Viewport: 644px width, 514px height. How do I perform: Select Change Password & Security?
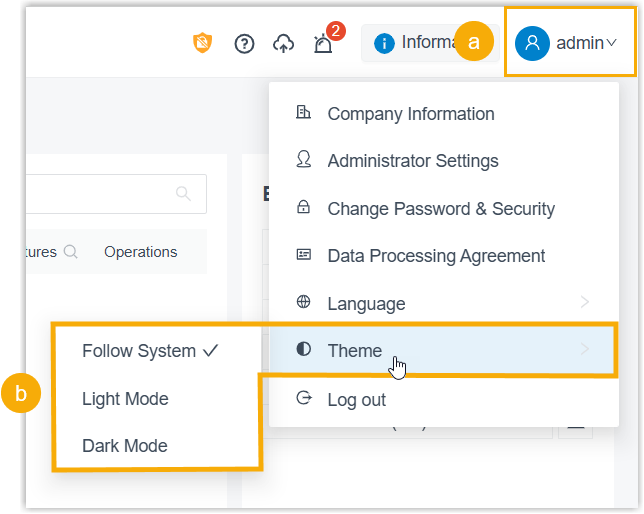point(440,209)
